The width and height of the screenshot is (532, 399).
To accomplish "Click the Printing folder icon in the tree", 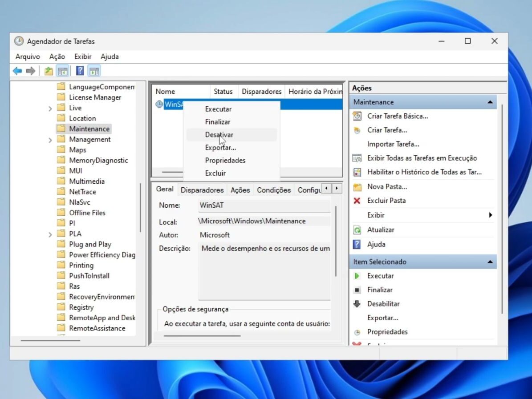I will tap(61, 265).
